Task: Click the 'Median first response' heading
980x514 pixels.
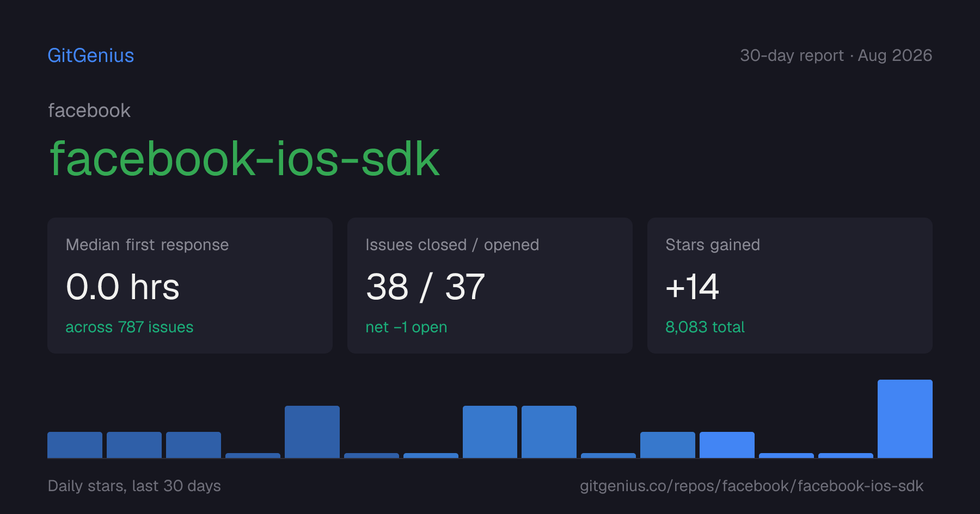Action: [x=147, y=245]
